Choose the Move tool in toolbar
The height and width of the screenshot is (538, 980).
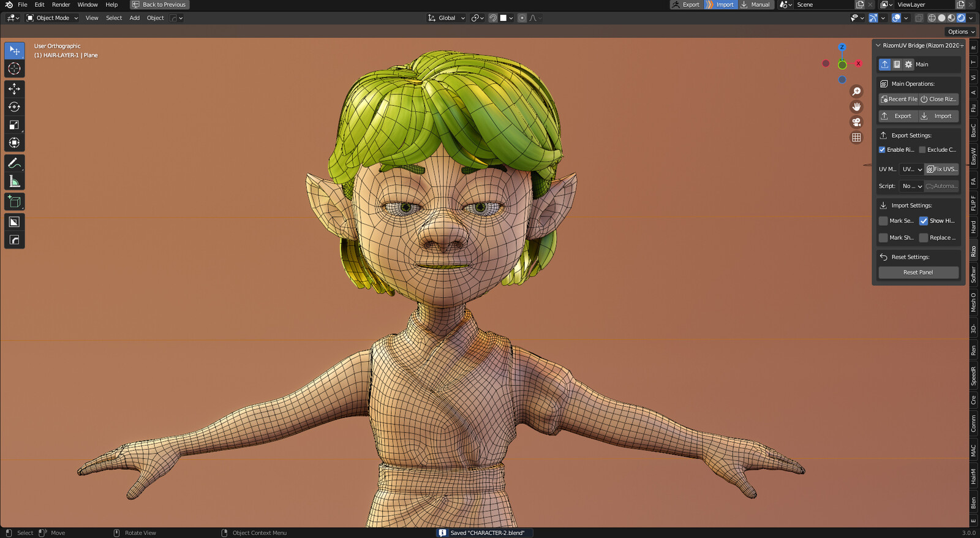click(14, 89)
